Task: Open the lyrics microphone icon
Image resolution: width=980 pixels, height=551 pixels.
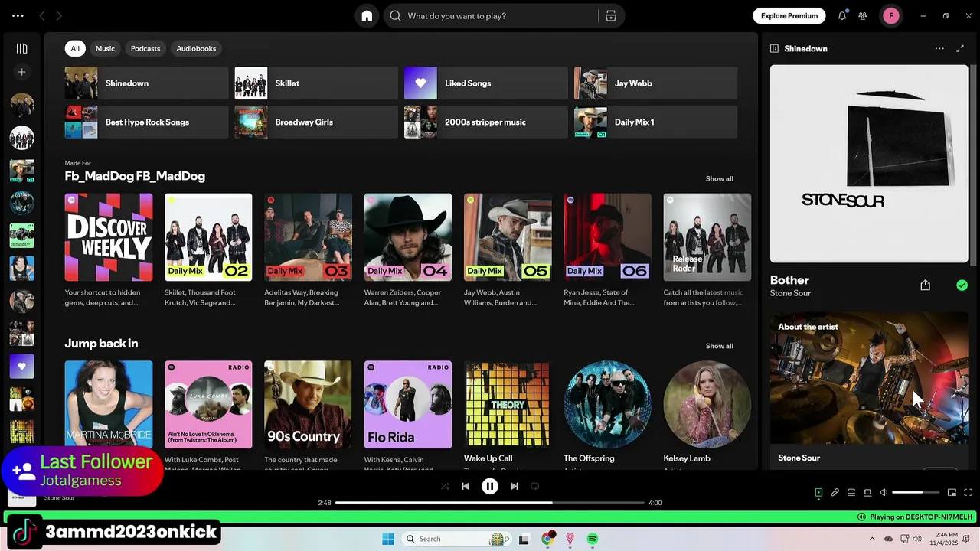Action: click(x=835, y=493)
